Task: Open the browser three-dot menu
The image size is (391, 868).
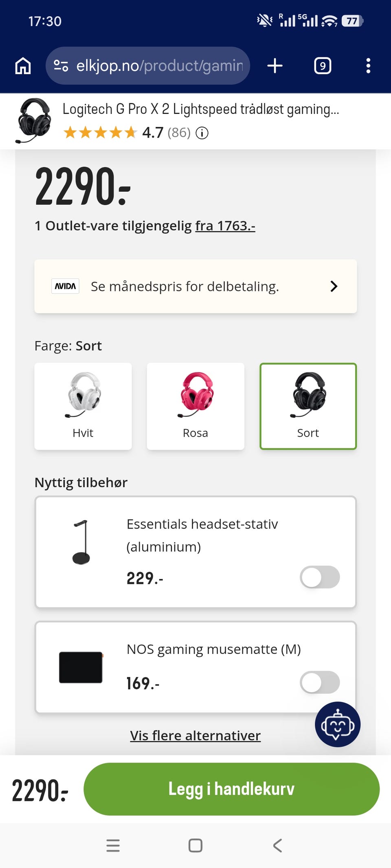Action: tap(368, 66)
